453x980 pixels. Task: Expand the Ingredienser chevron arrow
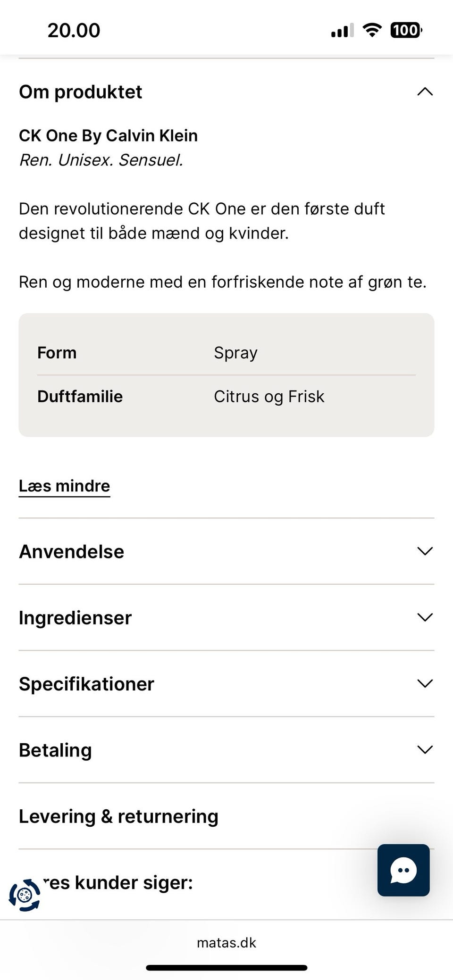[x=425, y=617]
